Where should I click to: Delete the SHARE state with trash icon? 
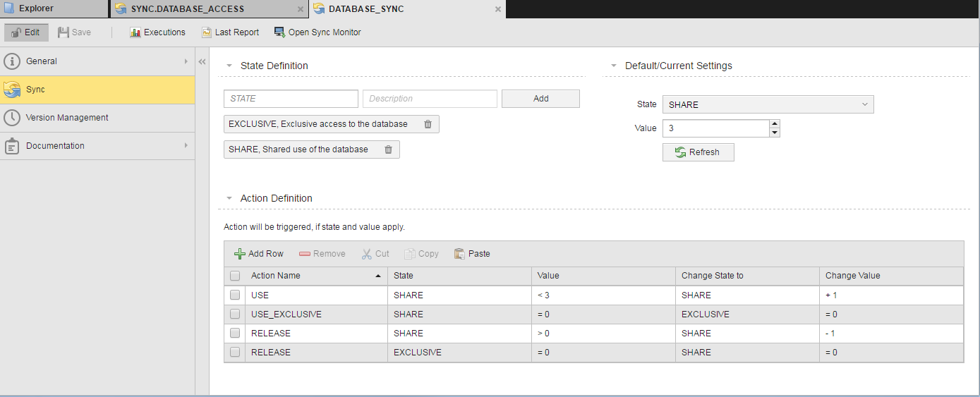point(388,149)
